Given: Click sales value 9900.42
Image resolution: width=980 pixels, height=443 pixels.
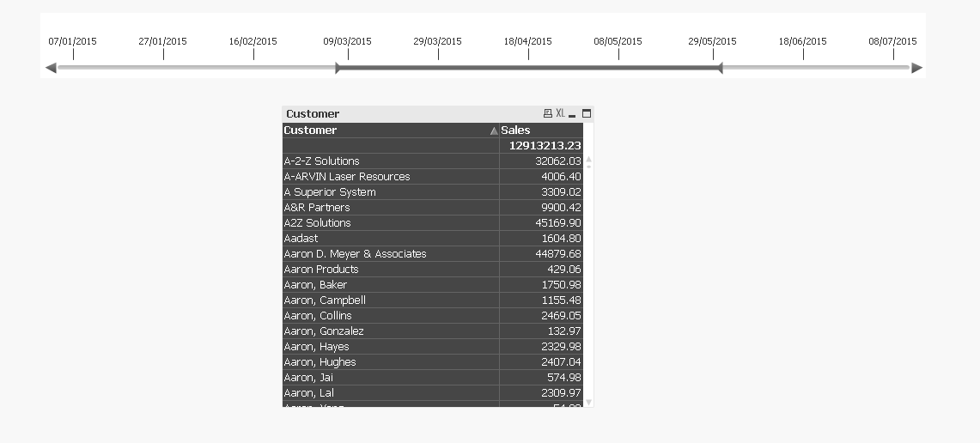Looking at the screenshot, I should (x=541, y=208).
